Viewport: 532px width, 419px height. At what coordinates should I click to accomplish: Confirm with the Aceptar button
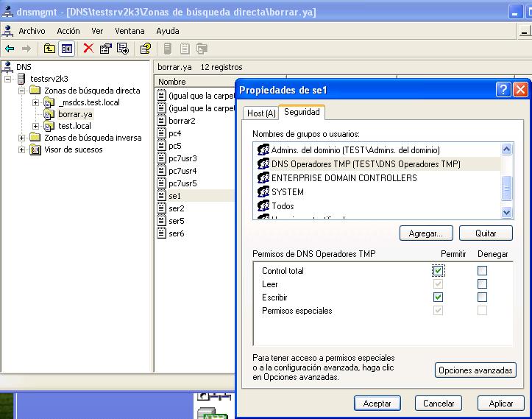click(x=377, y=404)
